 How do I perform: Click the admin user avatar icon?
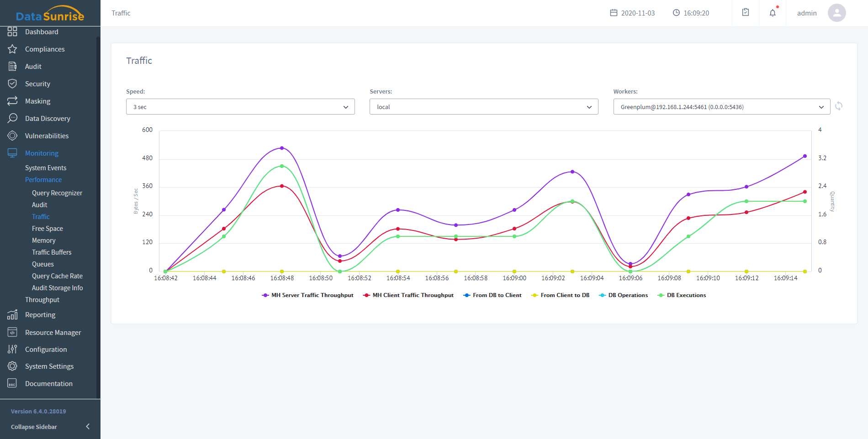(x=836, y=13)
